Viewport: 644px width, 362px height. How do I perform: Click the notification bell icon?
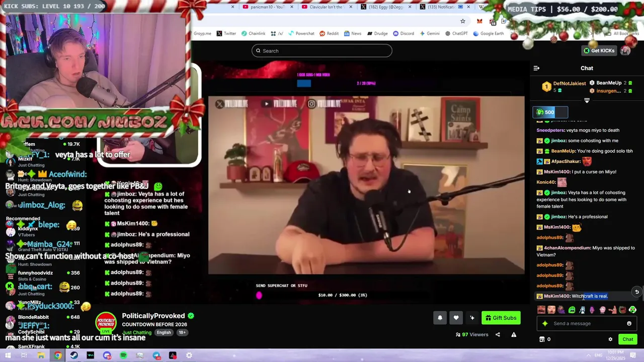coord(440,318)
